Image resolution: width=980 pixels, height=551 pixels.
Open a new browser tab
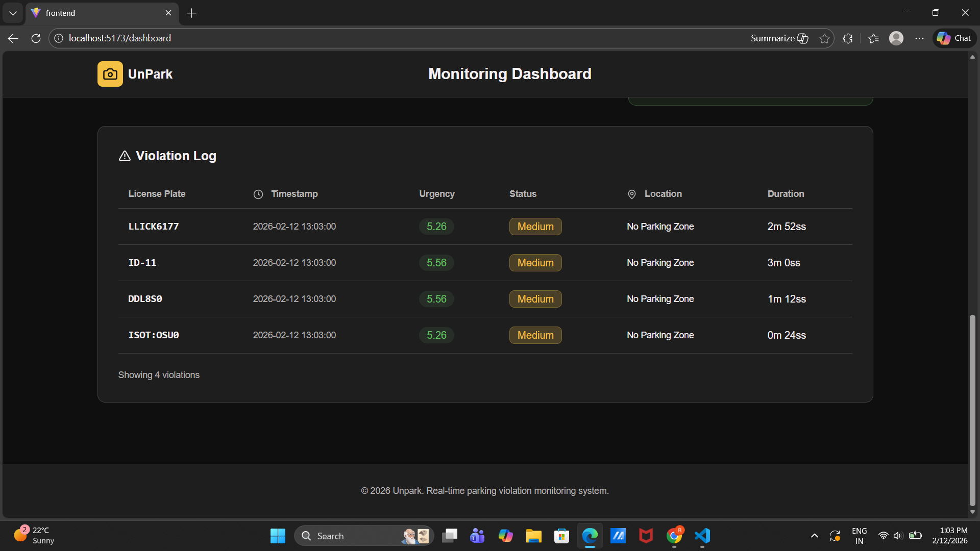tap(191, 13)
